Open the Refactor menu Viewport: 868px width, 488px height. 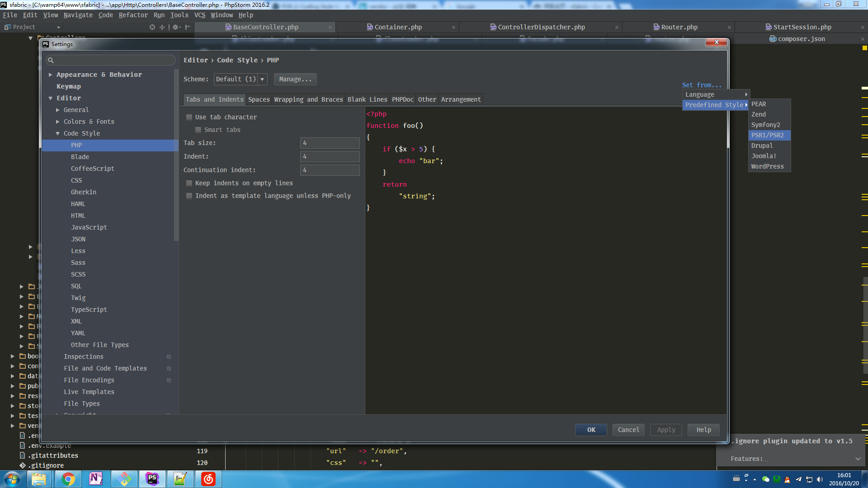pos(133,15)
